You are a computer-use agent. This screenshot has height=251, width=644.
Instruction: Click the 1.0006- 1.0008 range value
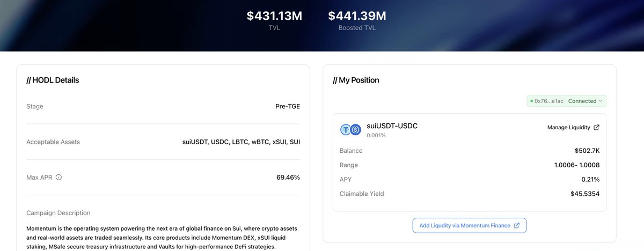(x=577, y=165)
